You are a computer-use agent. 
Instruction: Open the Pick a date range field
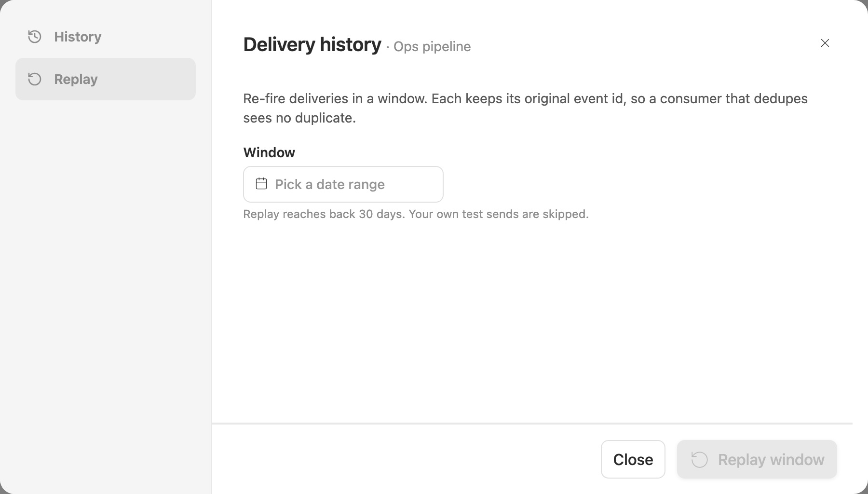[x=343, y=184]
